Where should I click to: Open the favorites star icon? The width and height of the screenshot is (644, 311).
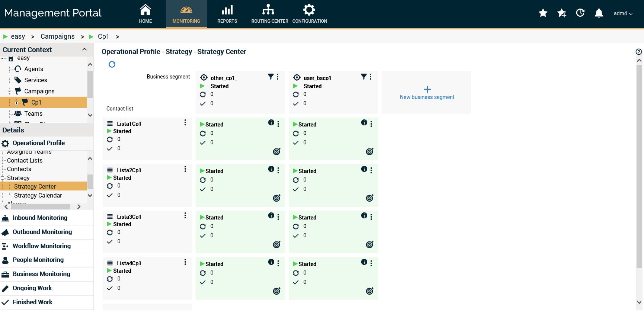tap(543, 13)
